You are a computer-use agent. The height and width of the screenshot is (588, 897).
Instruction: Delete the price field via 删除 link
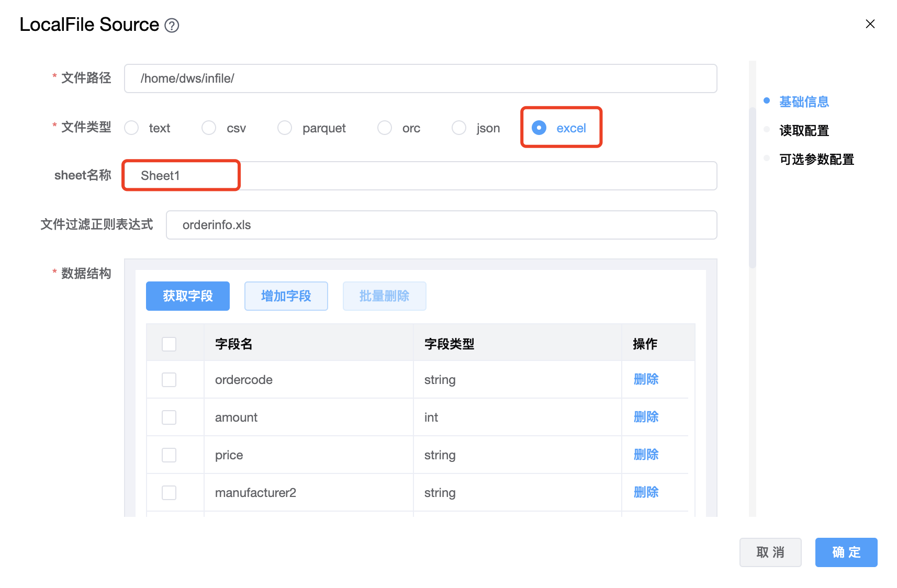[x=646, y=455]
